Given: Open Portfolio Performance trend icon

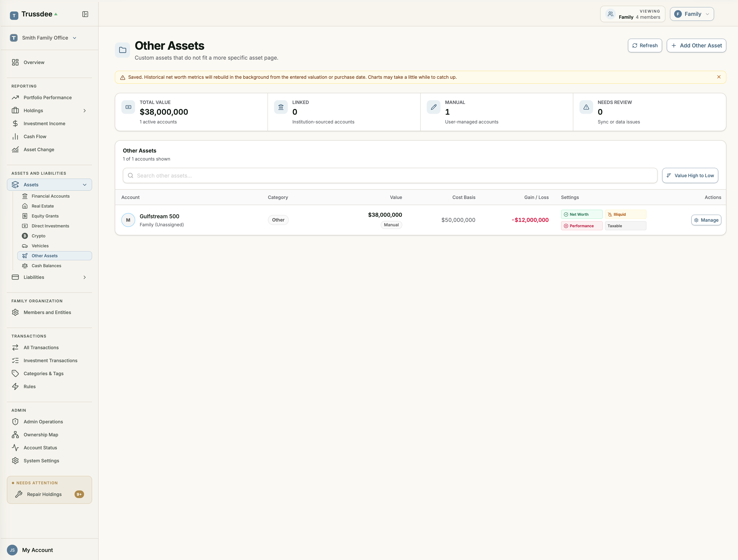Looking at the screenshot, I should [15, 97].
